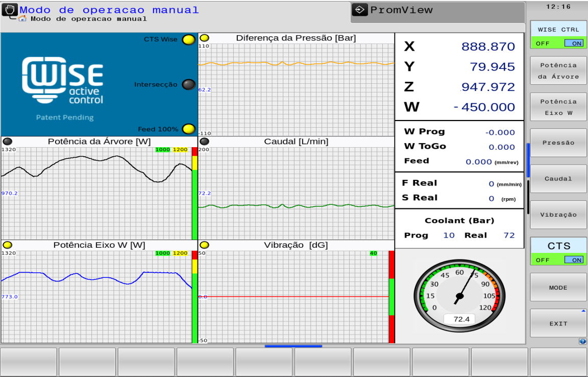The width and height of the screenshot is (588, 377).
Task: Click the Caudal chart indicator lamp
Action: [204, 142]
